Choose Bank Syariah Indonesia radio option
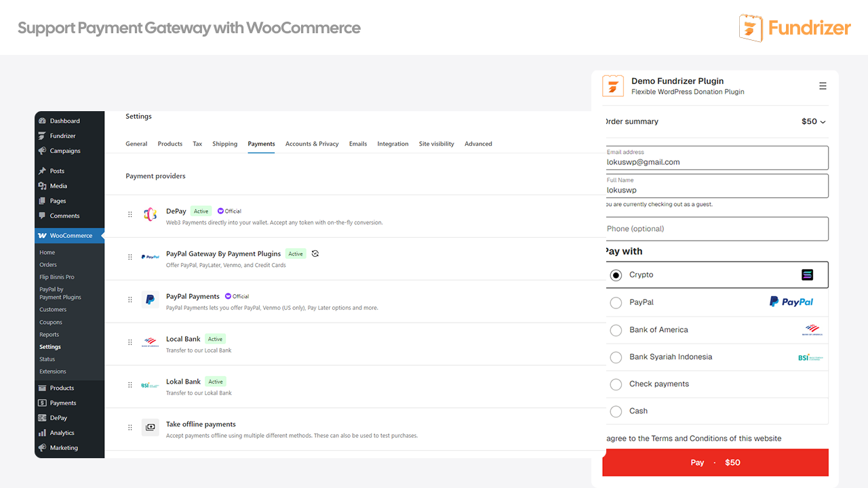 [616, 357]
